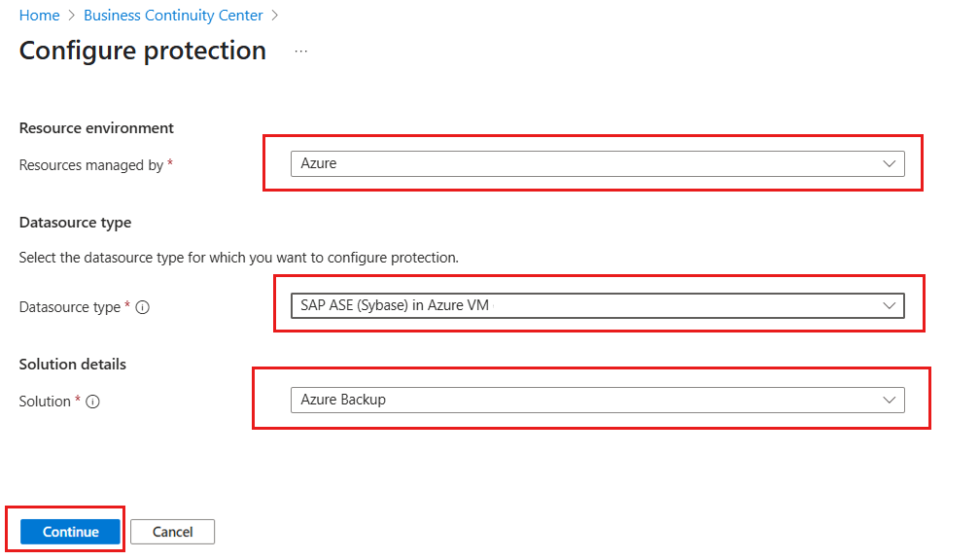Navigate to Business Continuity Center breadcrumb
979x560 pixels.
pos(173,16)
